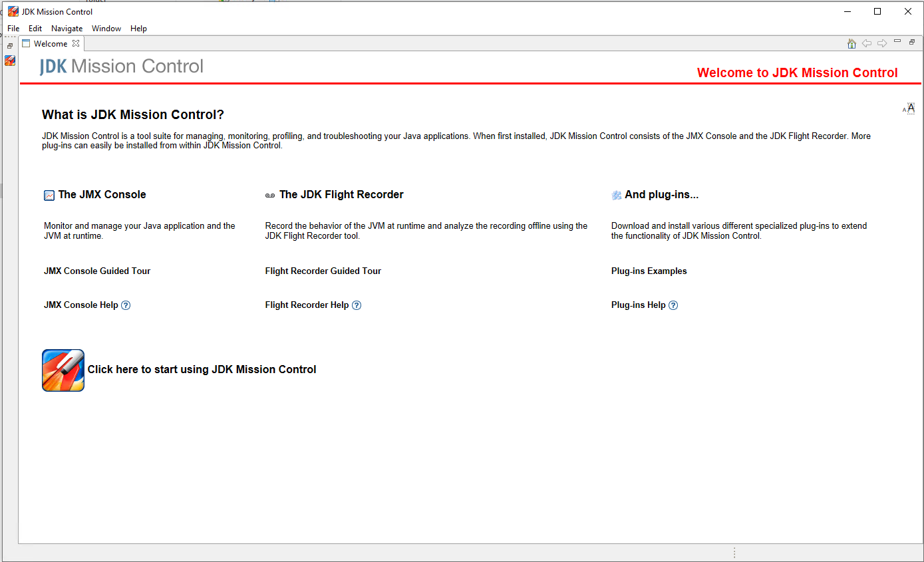The height and width of the screenshot is (562, 924).
Task: Click the enlarge font size large A
Action: pos(911,108)
